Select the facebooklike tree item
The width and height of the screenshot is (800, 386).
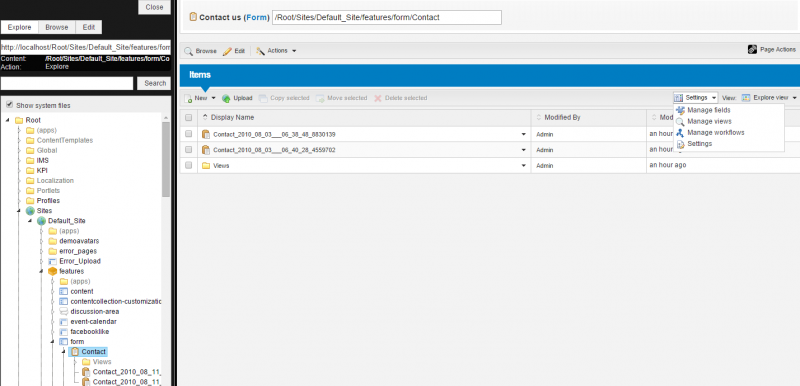pos(90,331)
